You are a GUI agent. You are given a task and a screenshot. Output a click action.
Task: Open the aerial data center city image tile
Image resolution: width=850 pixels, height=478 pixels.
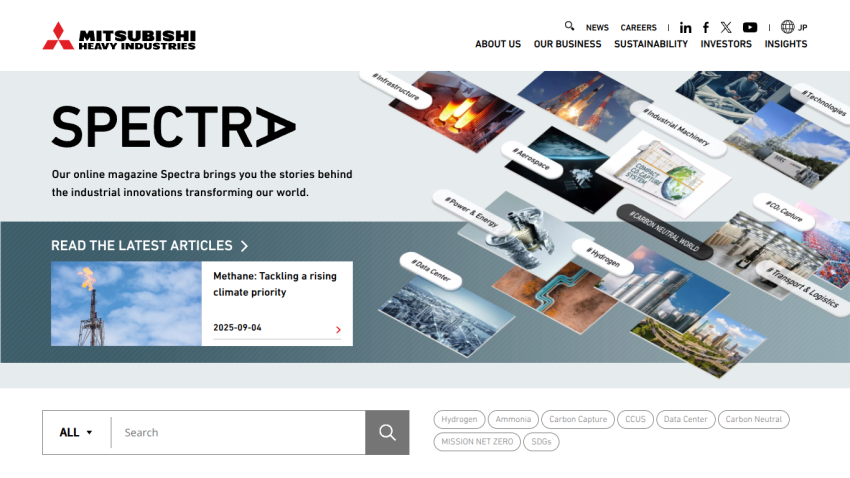[446, 318]
